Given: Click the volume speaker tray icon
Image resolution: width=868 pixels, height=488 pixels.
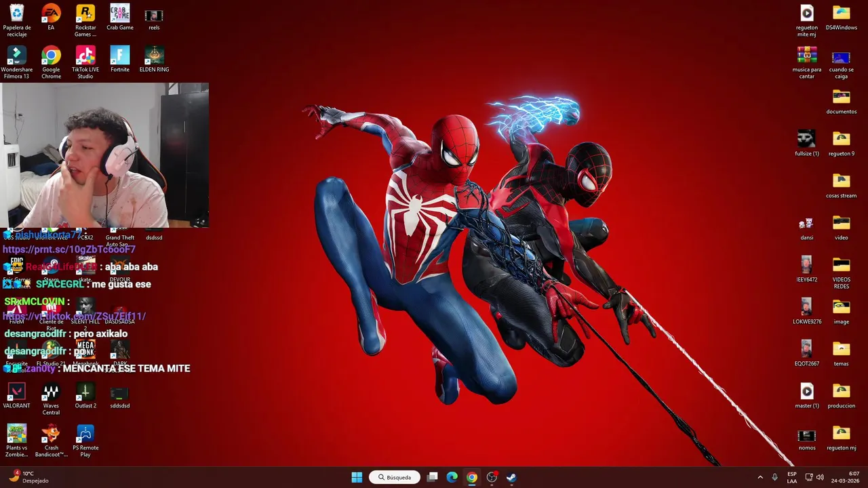Looking at the screenshot, I should click(820, 477).
